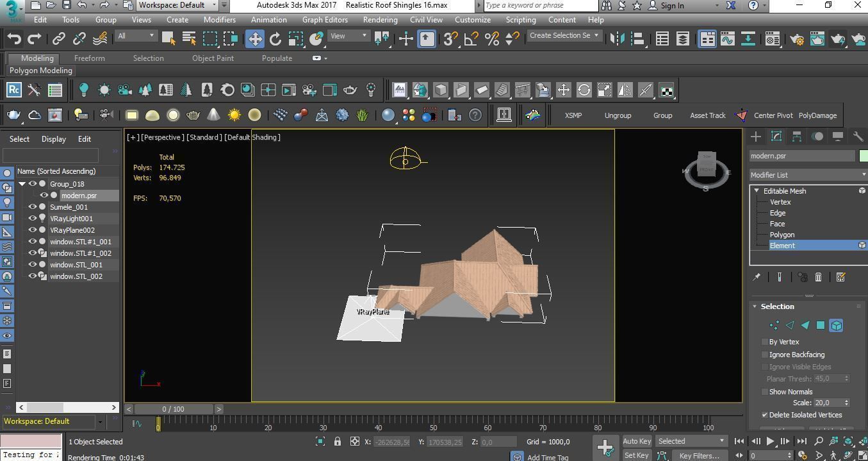This screenshot has height=461, width=868.
Task: Switch to the Object Paint ribbon tab
Action: click(213, 58)
